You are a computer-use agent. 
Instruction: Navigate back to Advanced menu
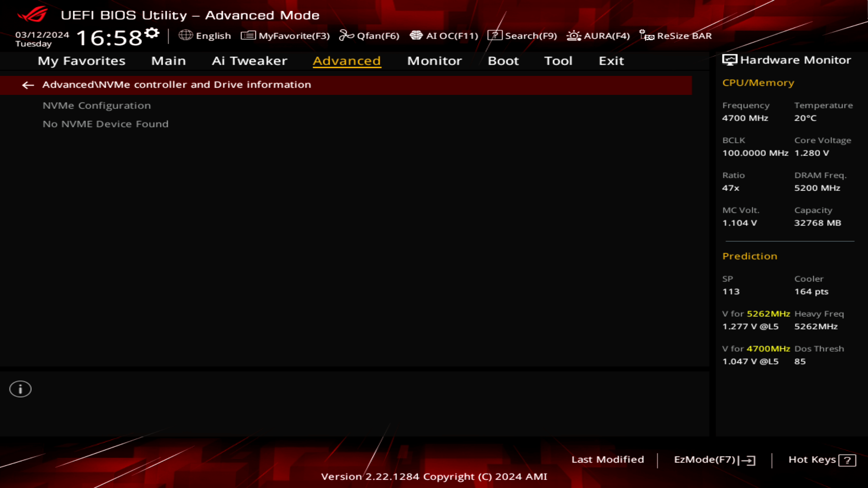[x=28, y=84]
